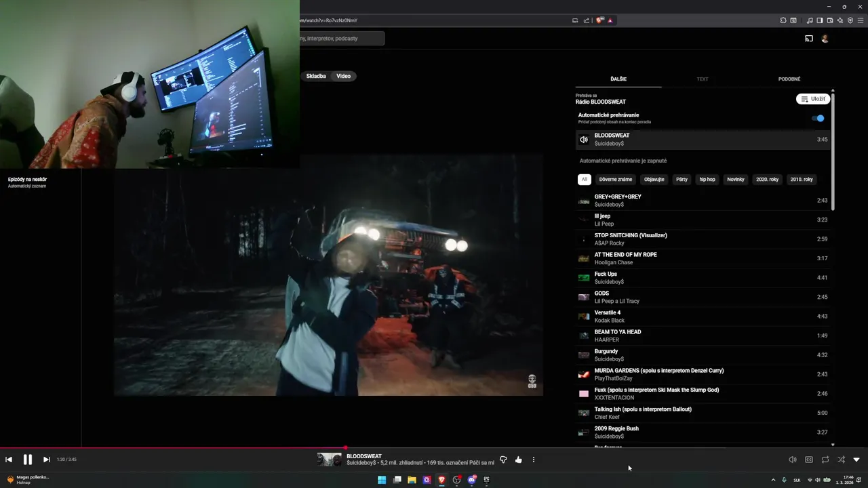Collapse the player page with down arrow
The height and width of the screenshot is (488, 868).
pyautogui.click(x=856, y=460)
